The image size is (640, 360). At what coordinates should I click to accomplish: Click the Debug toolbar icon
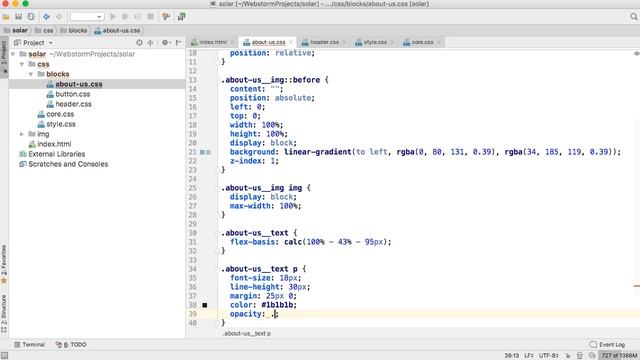[x=125, y=17]
